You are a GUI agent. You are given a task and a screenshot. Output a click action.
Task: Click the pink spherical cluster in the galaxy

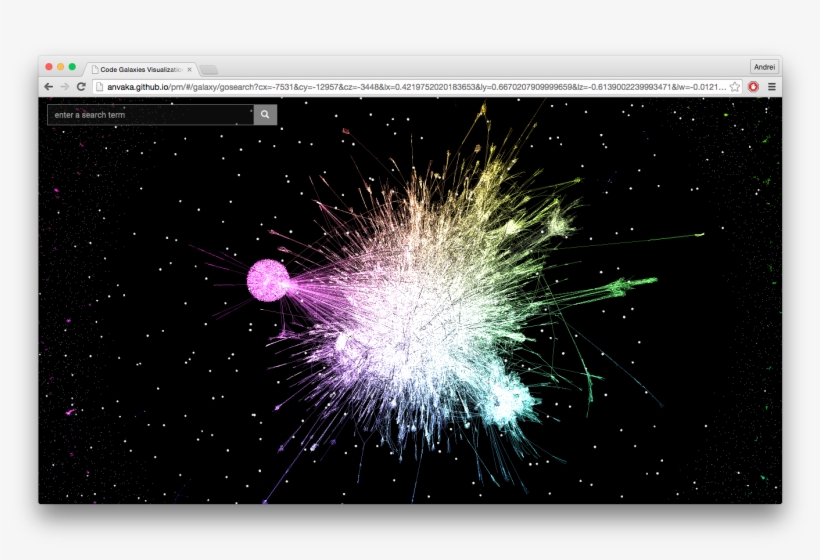(x=268, y=280)
